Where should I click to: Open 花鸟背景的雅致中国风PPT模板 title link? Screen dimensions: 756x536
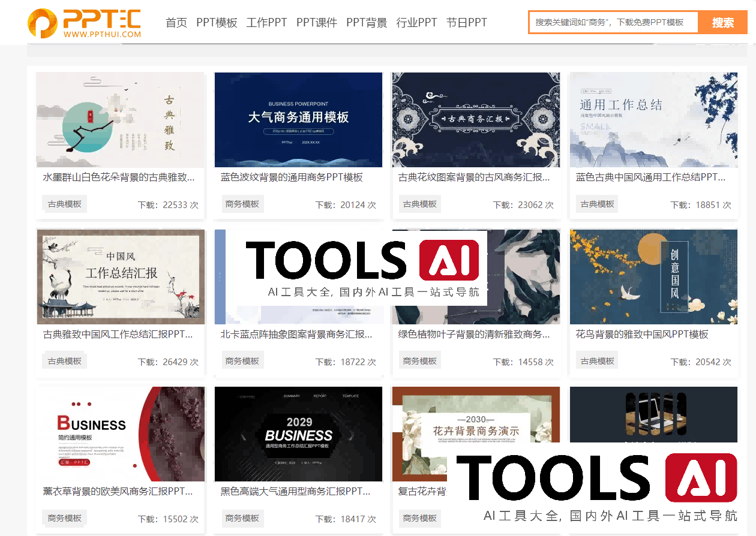point(642,335)
